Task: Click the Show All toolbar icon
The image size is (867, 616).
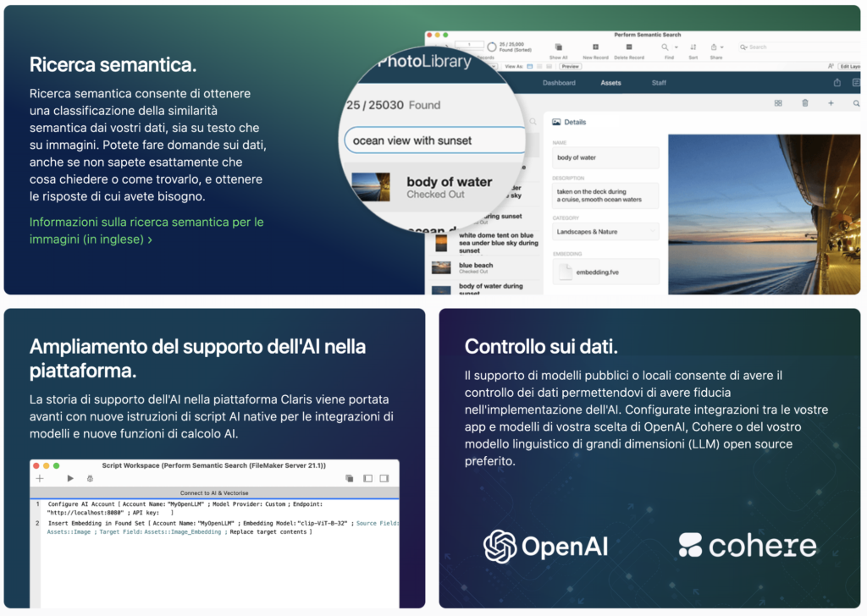Action: click(559, 47)
